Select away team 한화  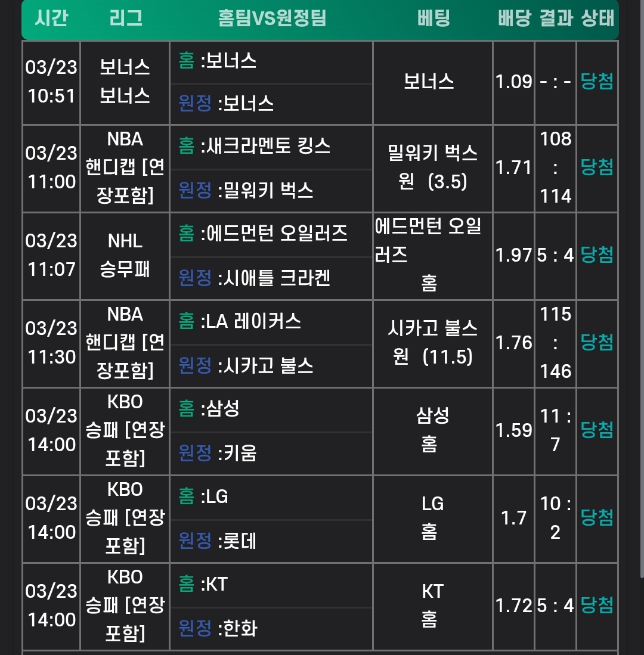237,628
